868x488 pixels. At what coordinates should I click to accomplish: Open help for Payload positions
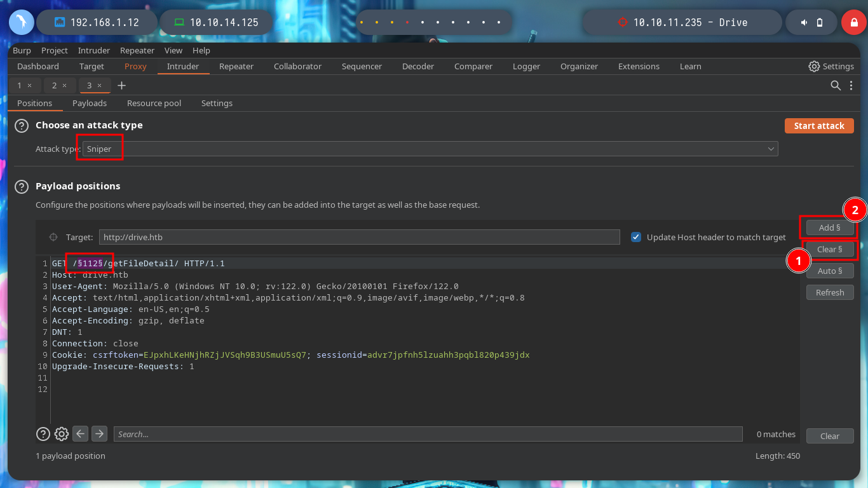[22, 187]
